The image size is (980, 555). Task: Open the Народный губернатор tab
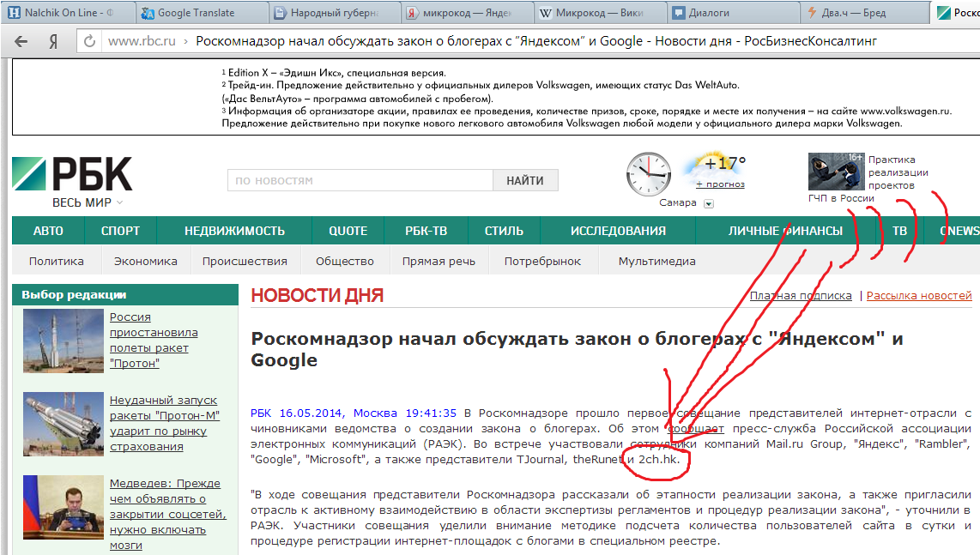(x=335, y=13)
